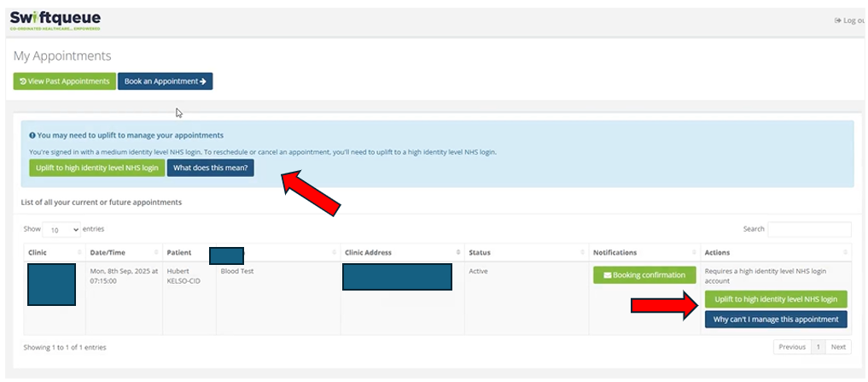Click Book an Appointment button
Viewport: 868px width, 382px height.
click(x=165, y=81)
